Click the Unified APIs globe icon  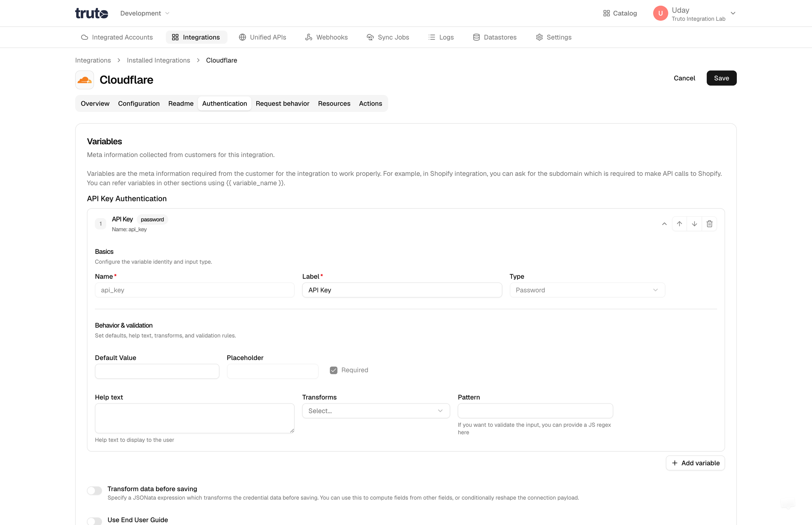tap(242, 37)
